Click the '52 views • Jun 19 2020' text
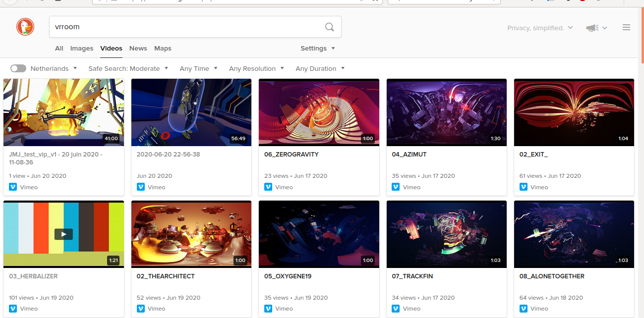 169,298
